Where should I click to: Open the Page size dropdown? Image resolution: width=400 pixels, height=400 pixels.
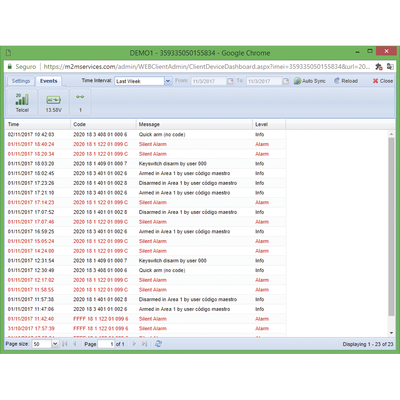(55, 344)
